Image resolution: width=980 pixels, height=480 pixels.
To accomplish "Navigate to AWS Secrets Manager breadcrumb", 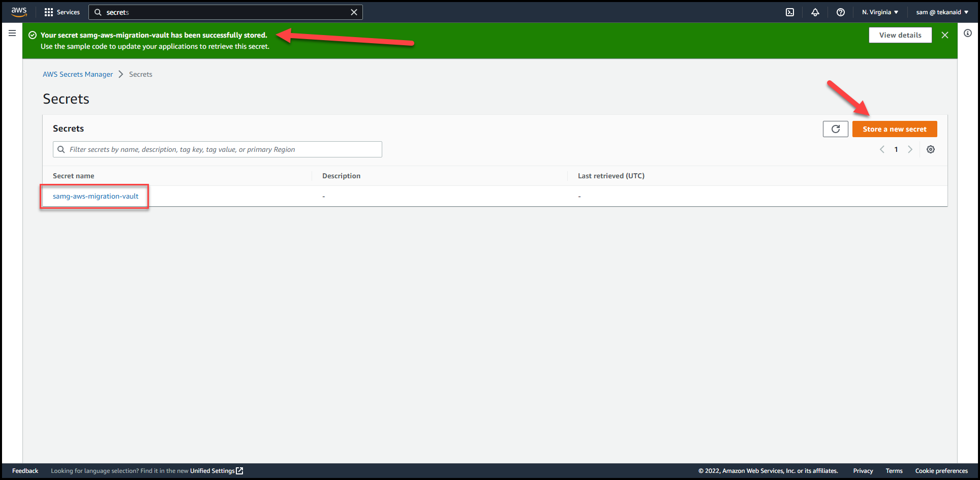I will click(78, 74).
